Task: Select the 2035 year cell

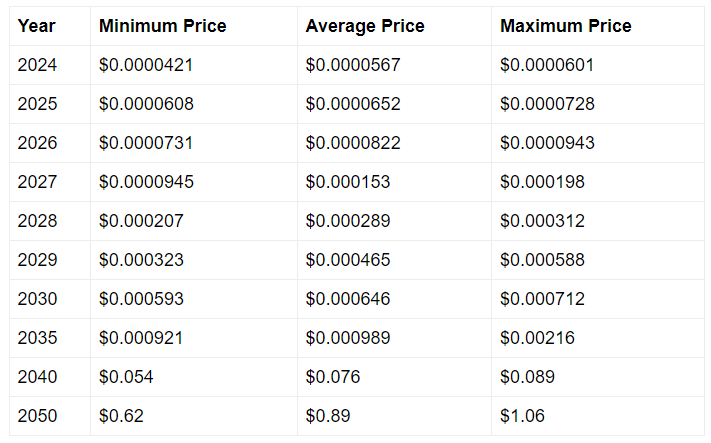Action: pos(37,338)
